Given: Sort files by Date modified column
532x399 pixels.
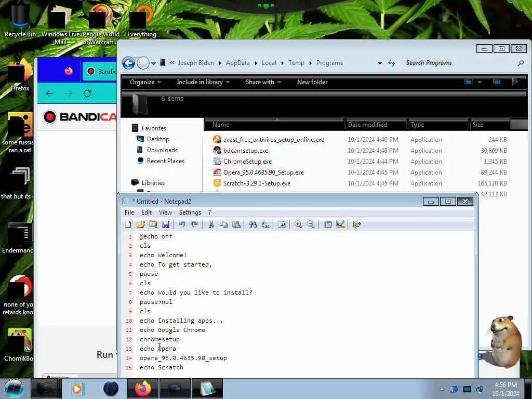Looking at the screenshot, I should pos(376,125).
